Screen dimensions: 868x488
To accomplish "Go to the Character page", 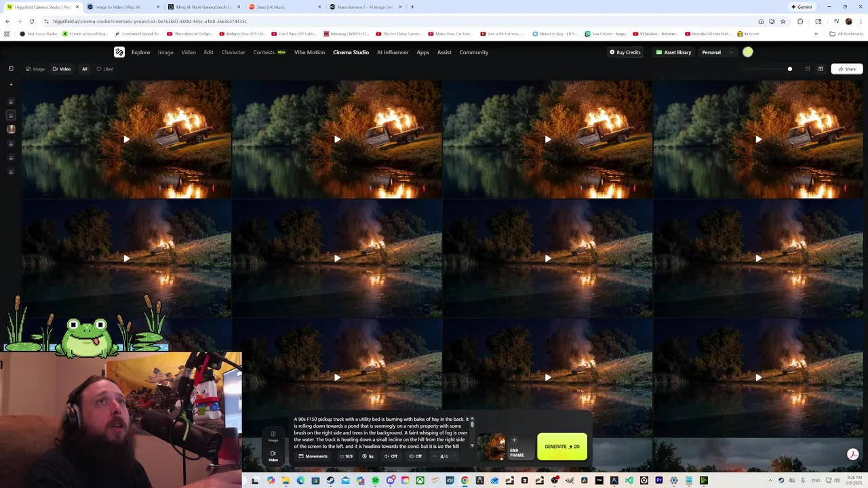I will tap(233, 52).
